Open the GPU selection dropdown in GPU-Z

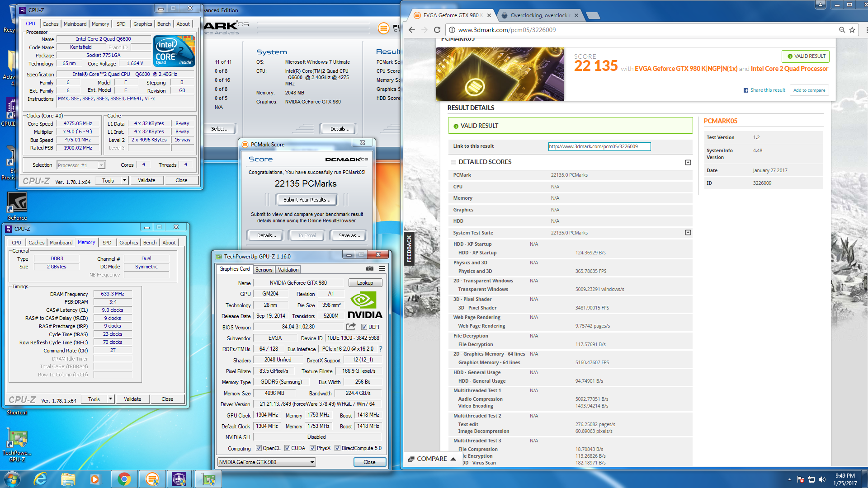click(267, 462)
